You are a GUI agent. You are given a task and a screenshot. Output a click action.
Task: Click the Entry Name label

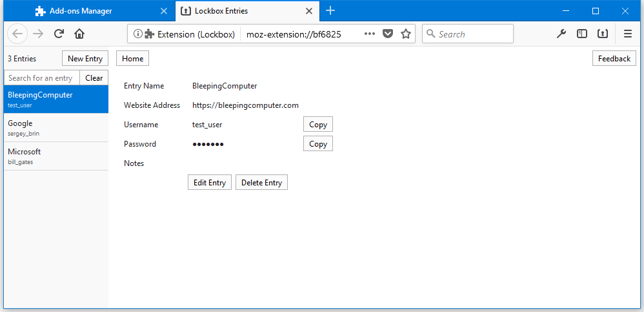(144, 86)
